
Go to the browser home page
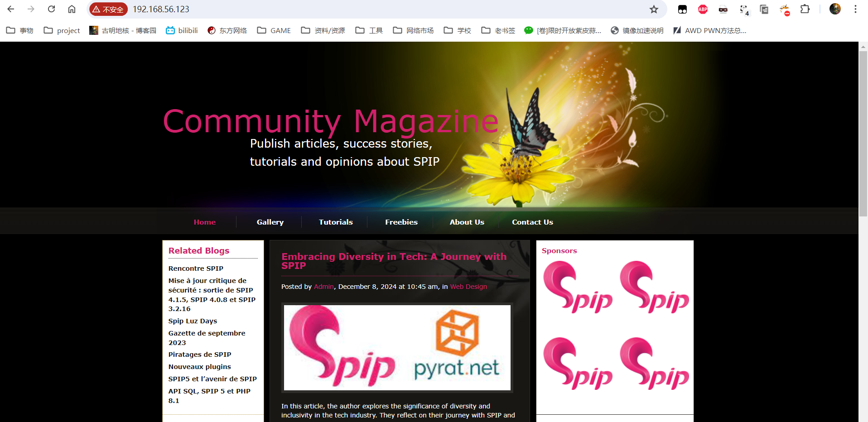[72, 9]
